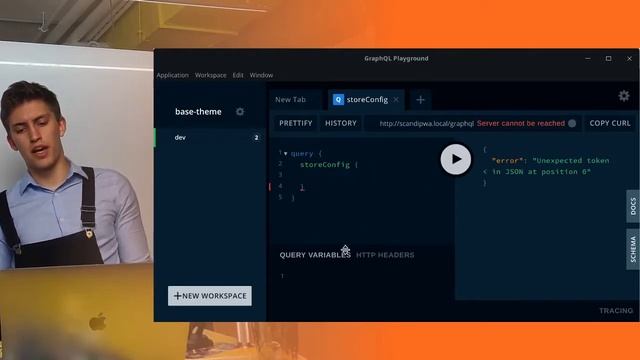The width and height of the screenshot is (640, 360).
Task: Create a new workspace
Action: point(210,296)
